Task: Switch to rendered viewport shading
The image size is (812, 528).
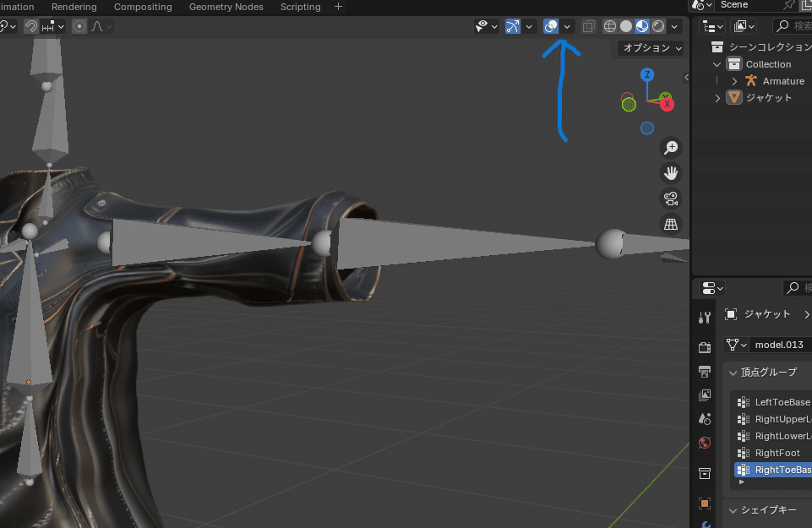Action: pos(658,26)
